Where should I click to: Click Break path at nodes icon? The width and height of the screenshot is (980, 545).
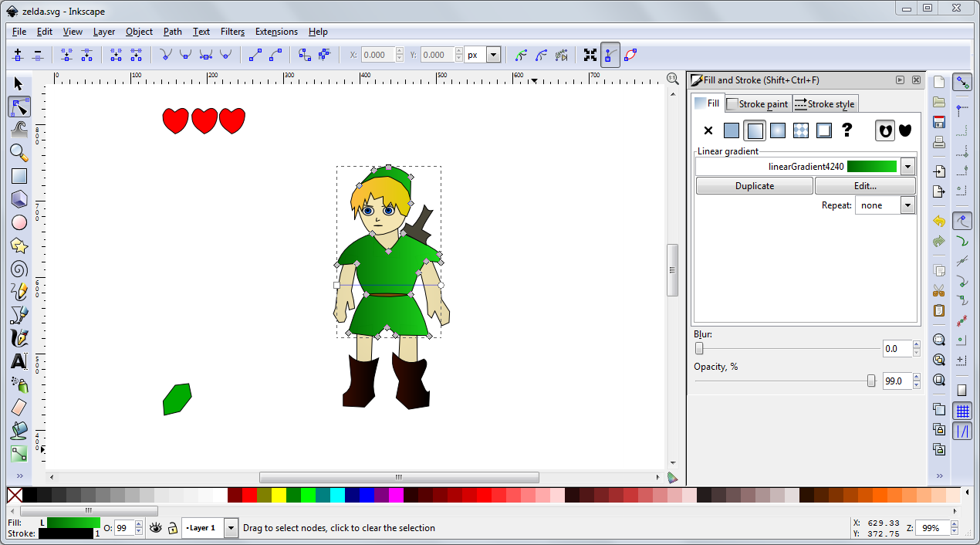pos(87,55)
